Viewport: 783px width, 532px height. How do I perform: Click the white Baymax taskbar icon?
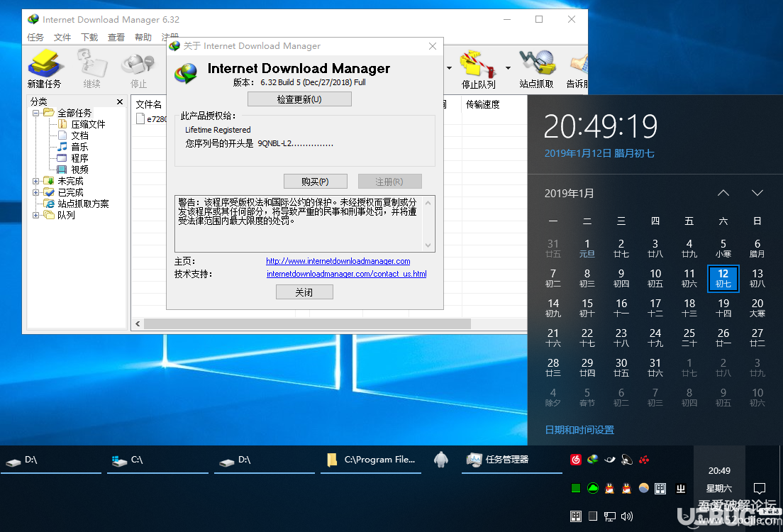(441, 460)
